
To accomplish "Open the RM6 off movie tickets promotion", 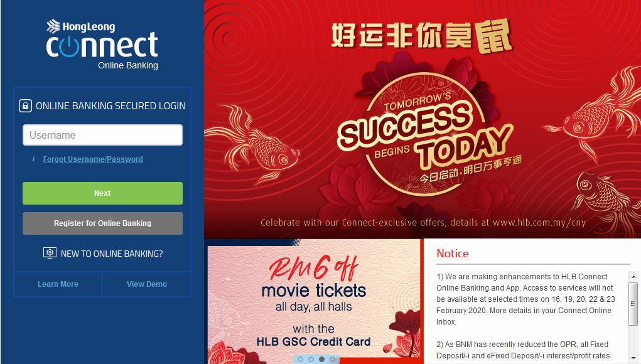I will tap(313, 301).
